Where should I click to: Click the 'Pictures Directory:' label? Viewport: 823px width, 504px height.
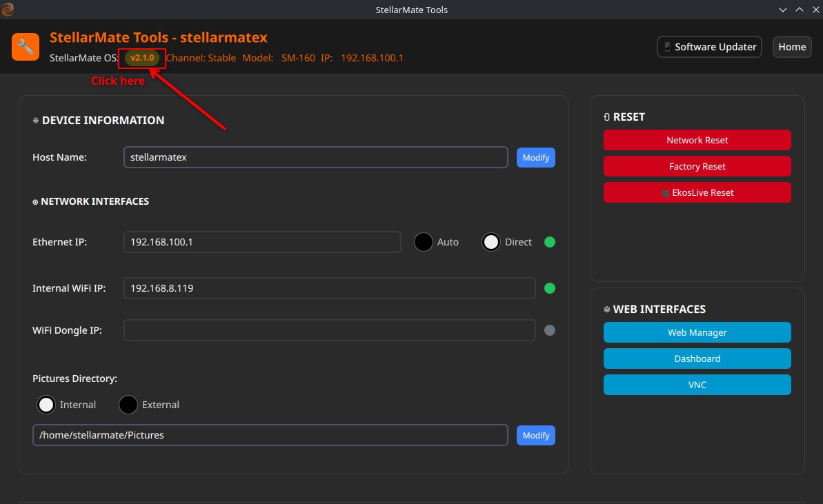75,379
